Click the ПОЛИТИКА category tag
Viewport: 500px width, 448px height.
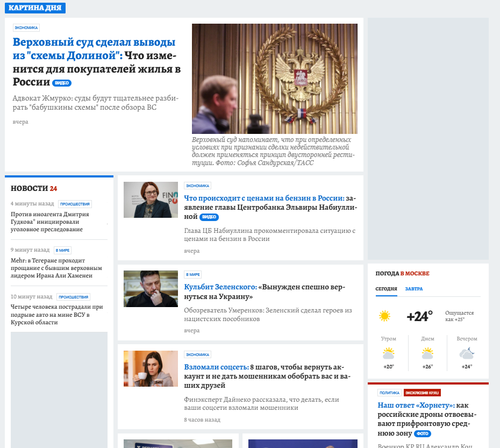[389, 393]
